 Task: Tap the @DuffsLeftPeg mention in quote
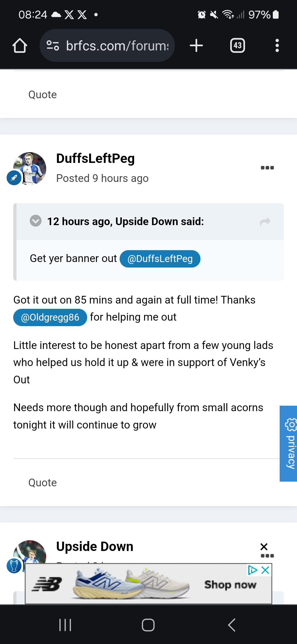[160, 259]
